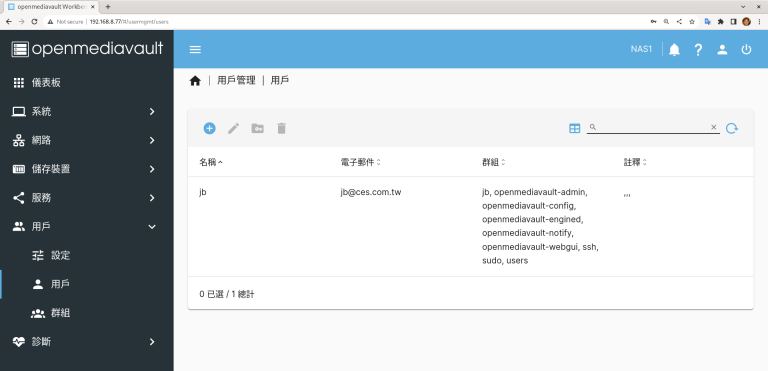Image resolution: width=768 pixels, height=371 pixels.
Task: Sort by 群組 column header
Action: click(x=494, y=162)
